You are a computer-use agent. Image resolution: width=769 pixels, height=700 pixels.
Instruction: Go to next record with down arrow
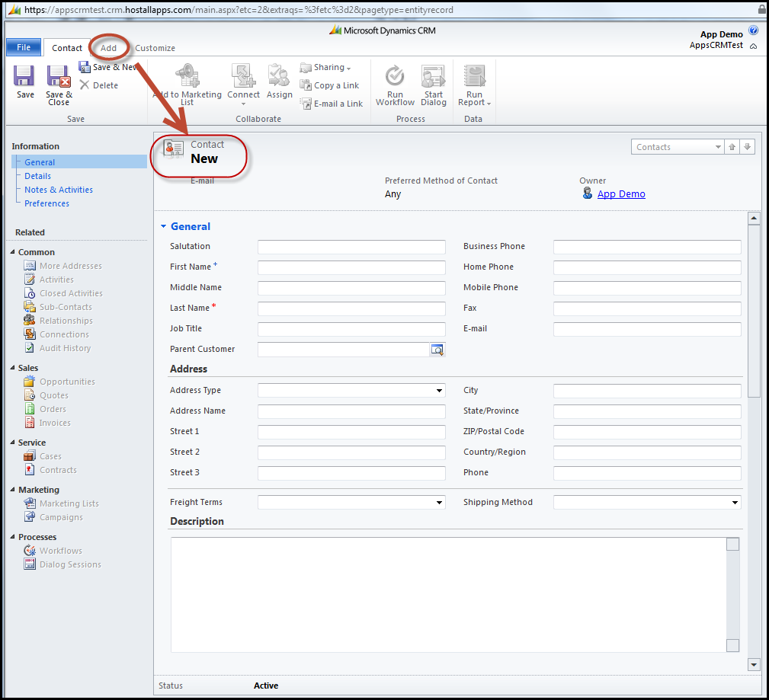pos(748,147)
